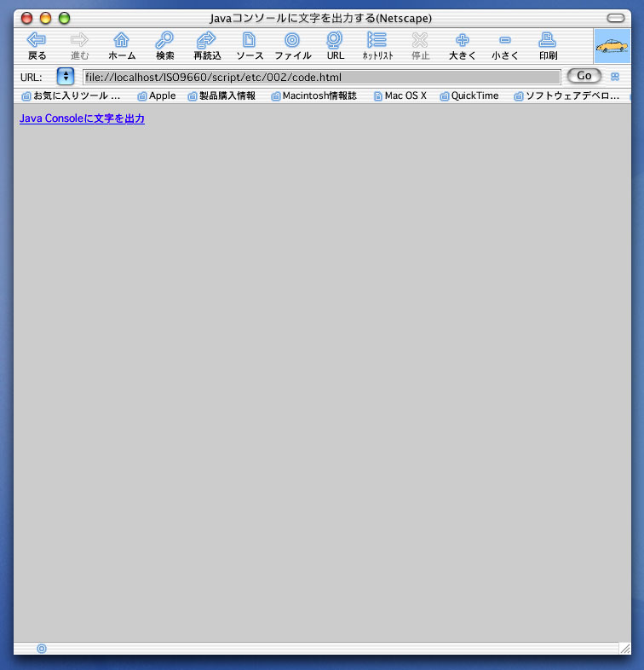This screenshot has height=670, width=644.
Task: Click the small icon next to Go
Action: point(615,77)
